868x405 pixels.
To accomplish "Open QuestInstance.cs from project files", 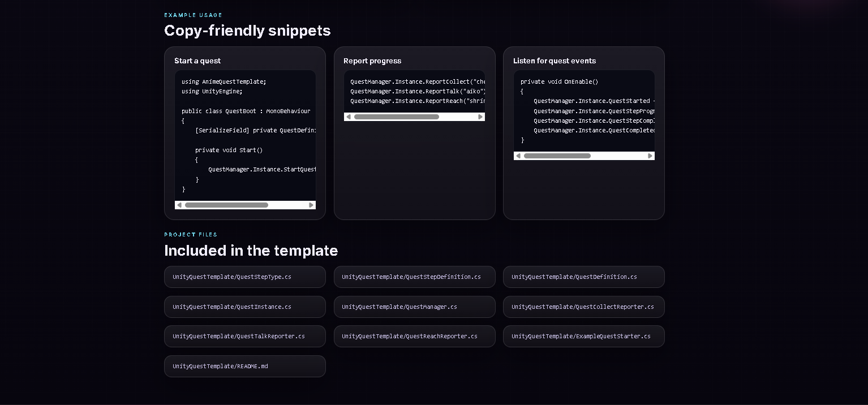I will click(244, 307).
